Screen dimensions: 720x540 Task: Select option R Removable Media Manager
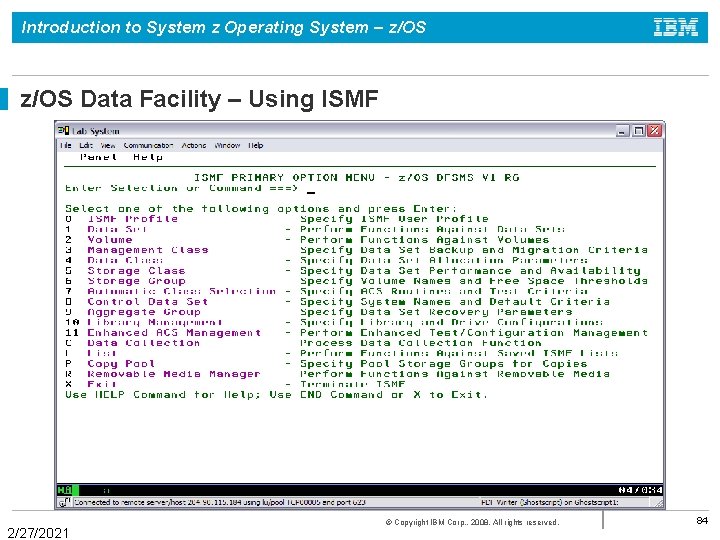(x=163, y=374)
